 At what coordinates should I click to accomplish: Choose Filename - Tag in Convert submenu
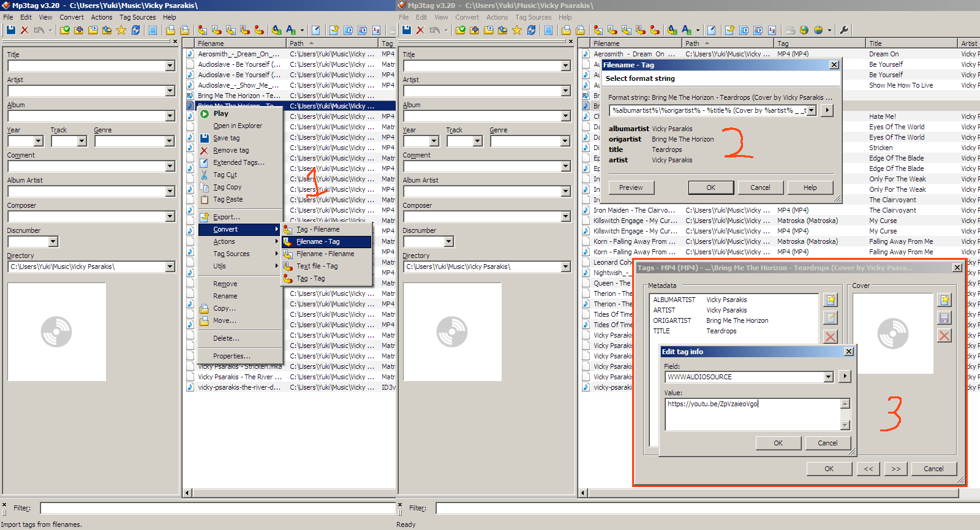pyautogui.click(x=326, y=241)
